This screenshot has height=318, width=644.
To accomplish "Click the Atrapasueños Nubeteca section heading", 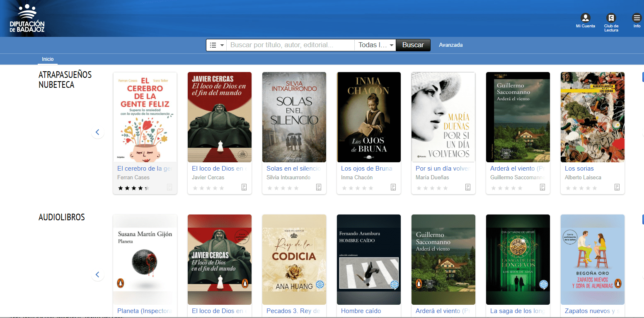I will (x=65, y=79).
